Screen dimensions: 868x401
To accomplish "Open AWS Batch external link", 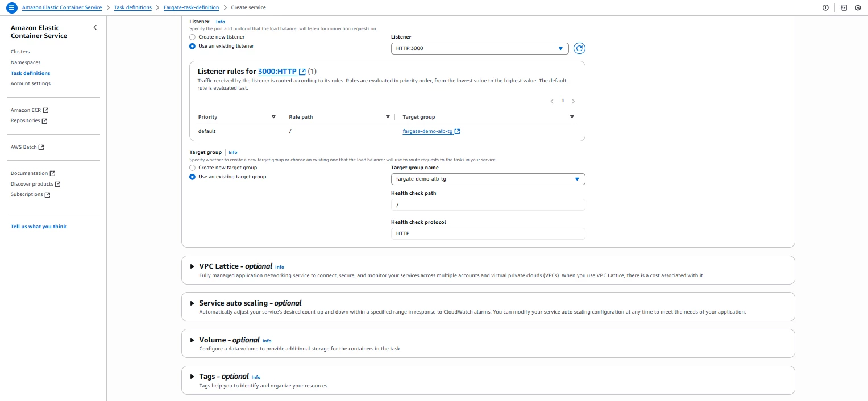I will click(x=27, y=147).
